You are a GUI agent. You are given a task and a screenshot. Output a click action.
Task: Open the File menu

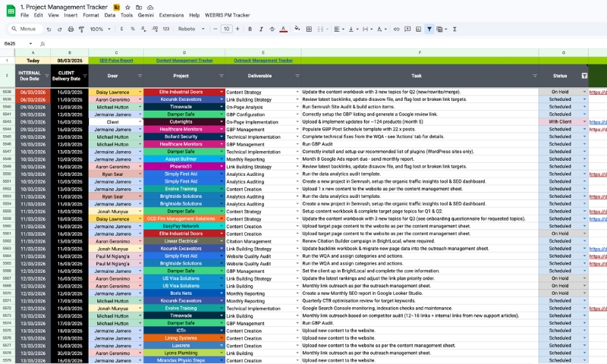pyautogui.click(x=24, y=15)
